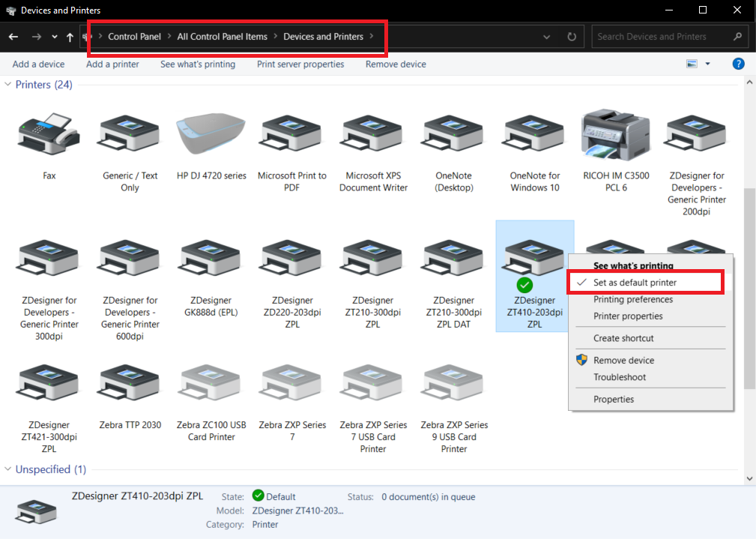Click All Control Panel Items breadcrumb
The image size is (756, 539).
tap(223, 37)
